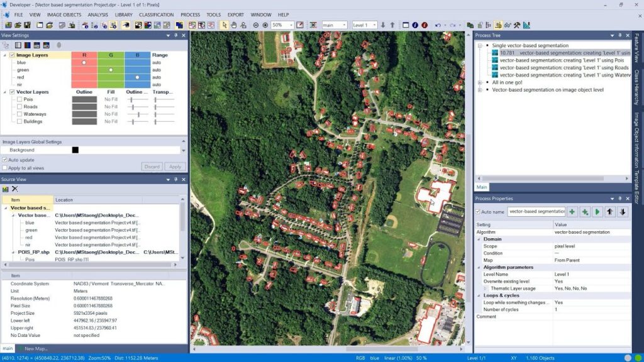Collapse the Vector based segmentation tree item
This screenshot has height=362, width=644.
[x=6, y=208]
